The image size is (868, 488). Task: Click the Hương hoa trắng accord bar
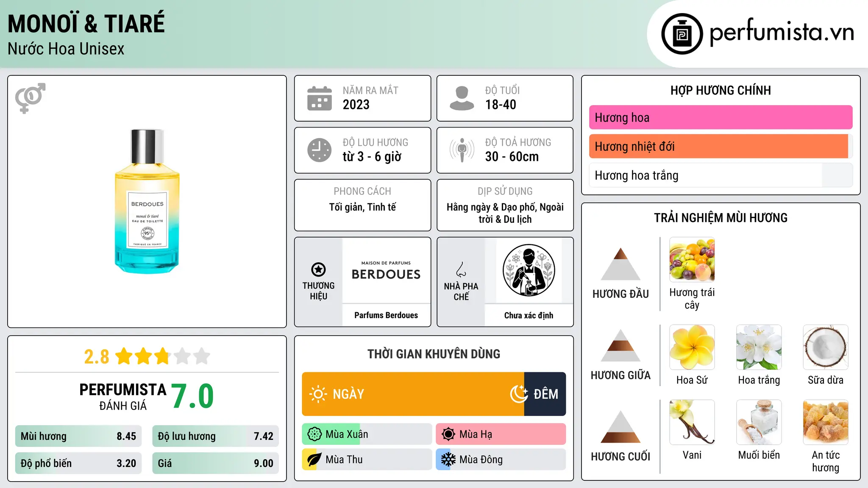pos(721,175)
